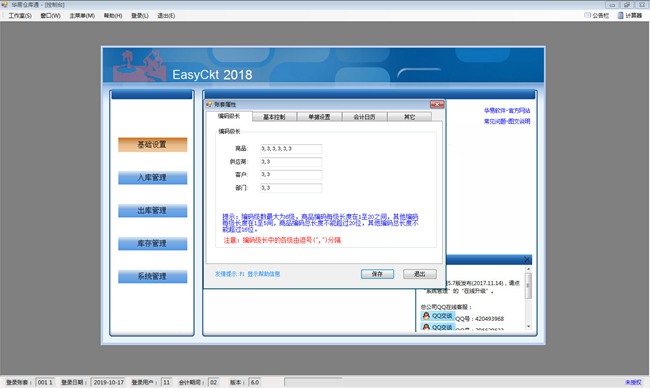
Task: Click the 未授权 link in status bar
Action: (x=633, y=382)
